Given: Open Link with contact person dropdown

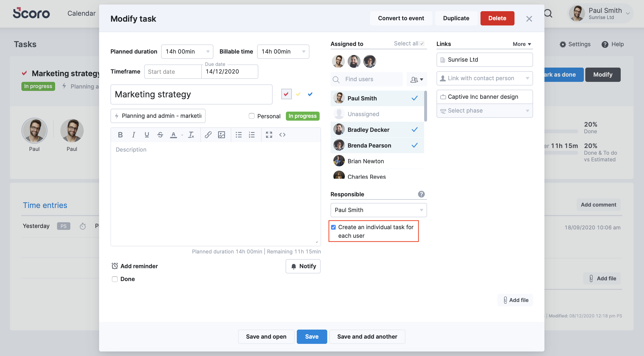Looking at the screenshot, I should click(x=484, y=78).
